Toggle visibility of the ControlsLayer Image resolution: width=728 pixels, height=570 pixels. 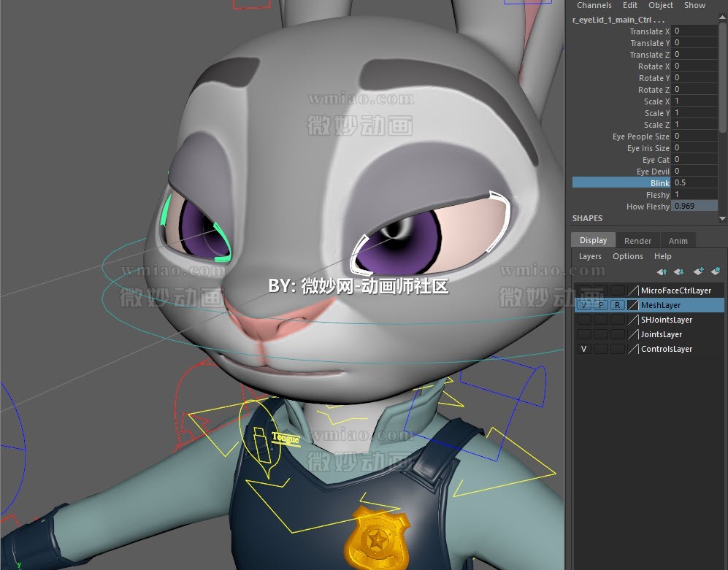click(583, 349)
